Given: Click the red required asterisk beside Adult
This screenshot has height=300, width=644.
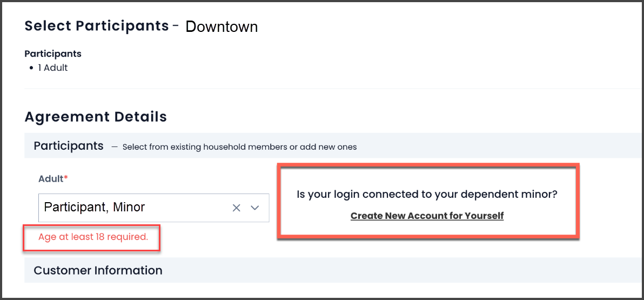Looking at the screenshot, I should click(65, 177).
